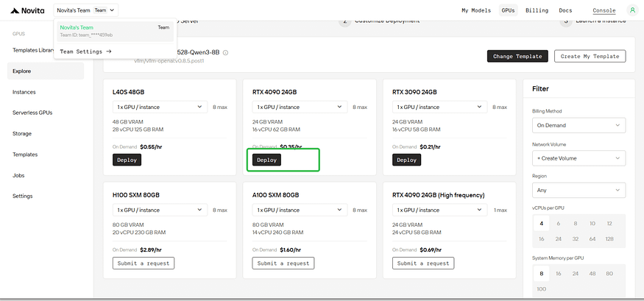Click the $1.60/hr price text
This screenshot has height=301, width=644.
tap(291, 249)
